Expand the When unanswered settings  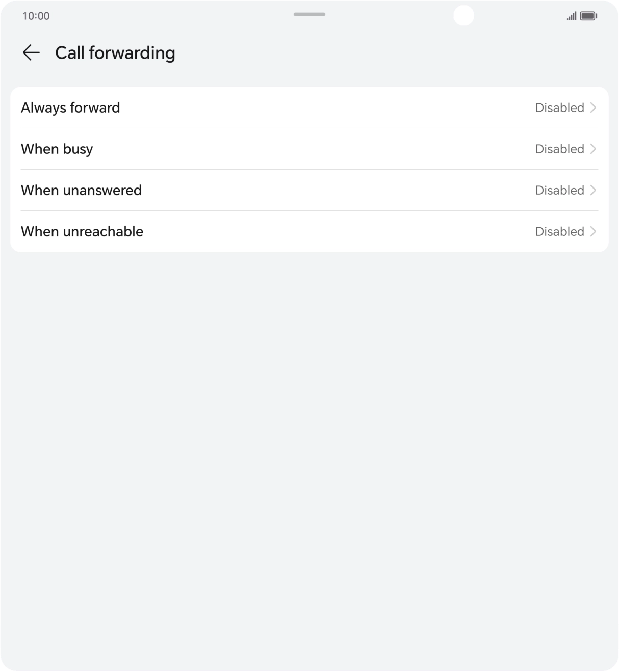pos(310,190)
